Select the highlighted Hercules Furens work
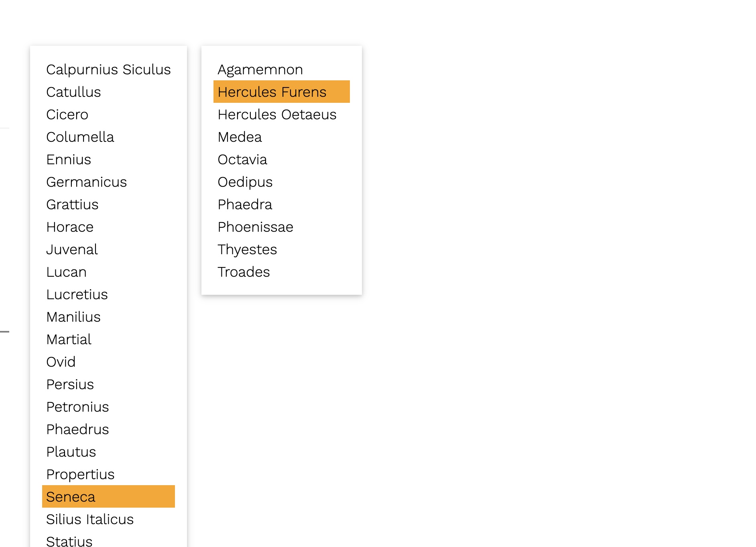Image resolution: width=756 pixels, height=547 pixels. pyautogui.click(x=272, y=92)
